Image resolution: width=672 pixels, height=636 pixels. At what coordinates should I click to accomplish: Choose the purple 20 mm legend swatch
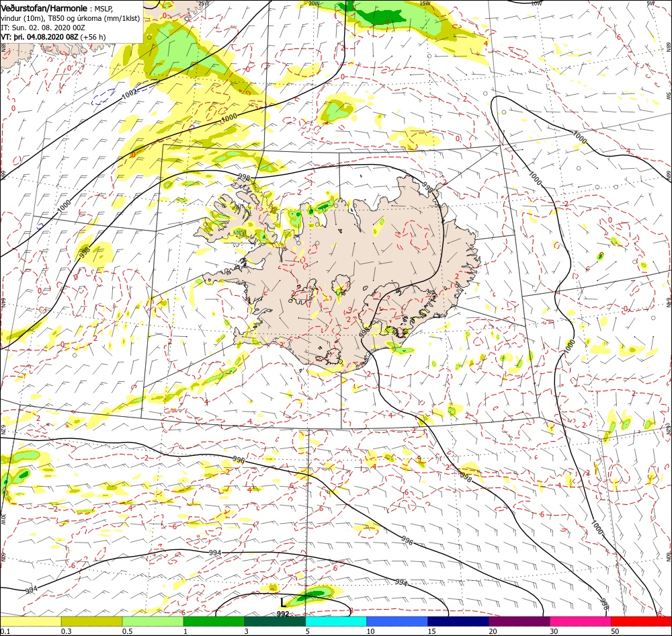pyautogui.click(x=519, y=622)
